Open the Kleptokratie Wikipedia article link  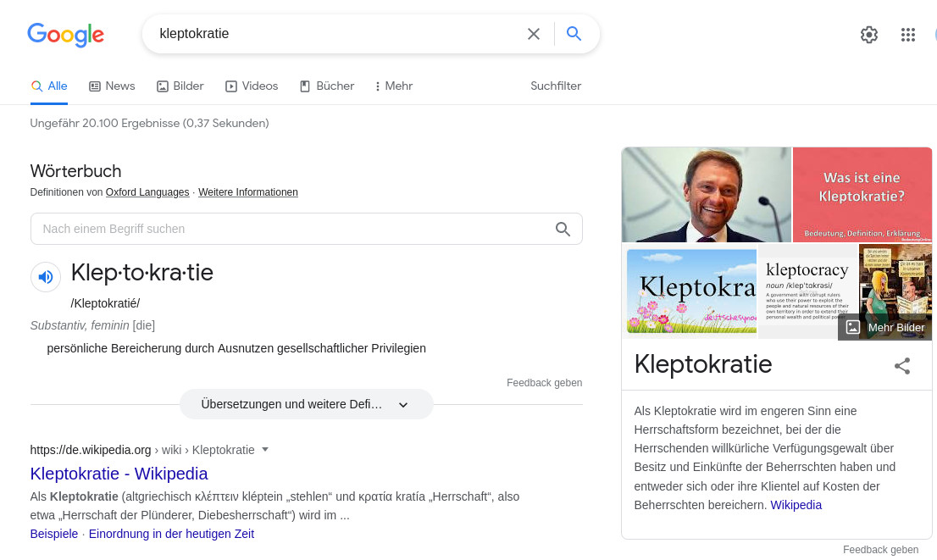pos(119,474)
